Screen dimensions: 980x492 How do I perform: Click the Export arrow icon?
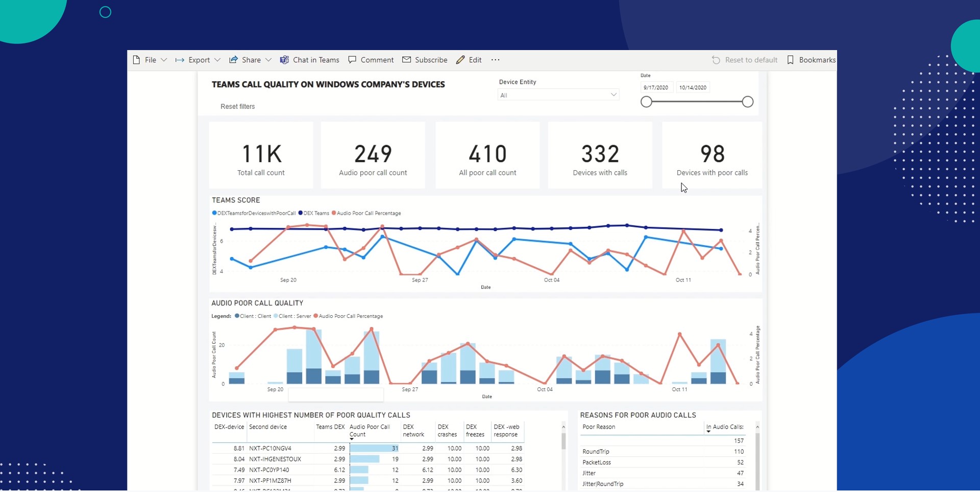tap(180, 60)
